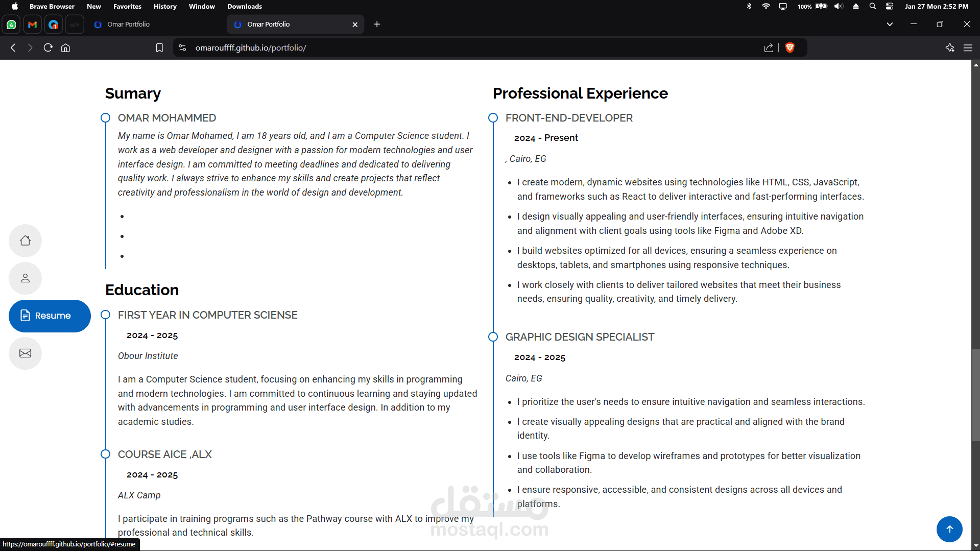The width and height of the screenshot is (980, 551).
Task: Click the Brave Shields lion icon
Action: pos(790,48)
